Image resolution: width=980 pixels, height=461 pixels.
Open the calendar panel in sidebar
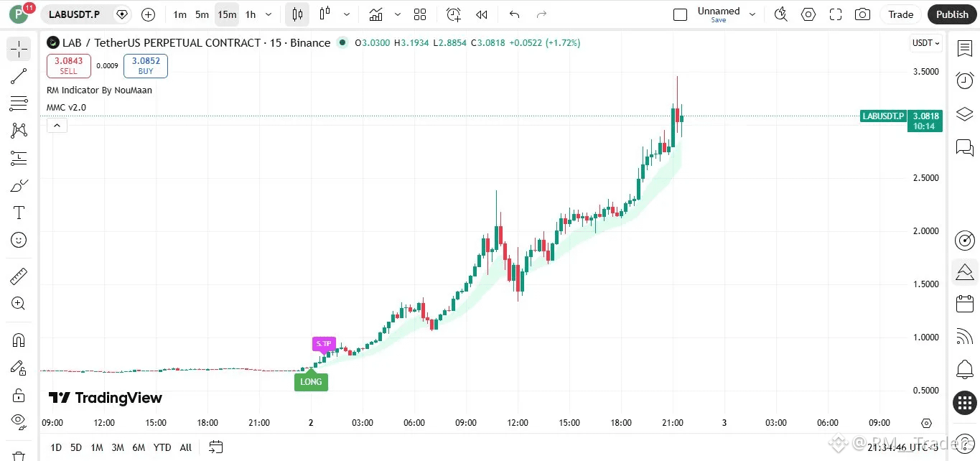click(965, 304)
